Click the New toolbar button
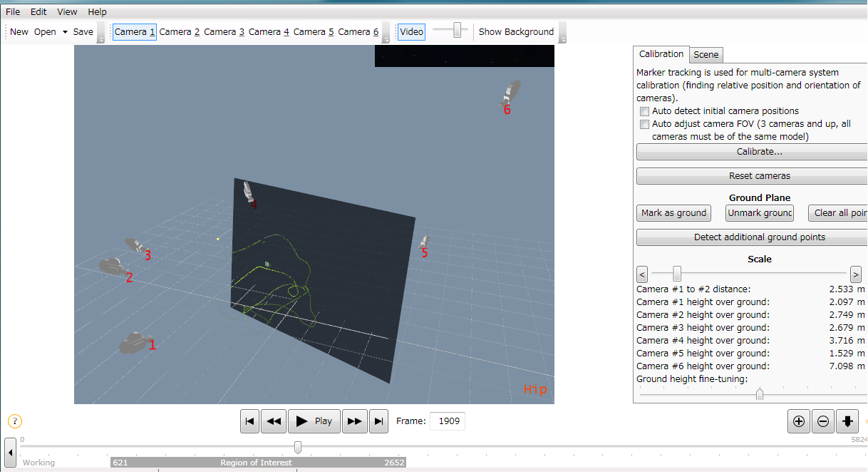This screenshot has width=868, height=474. [19, 31]
